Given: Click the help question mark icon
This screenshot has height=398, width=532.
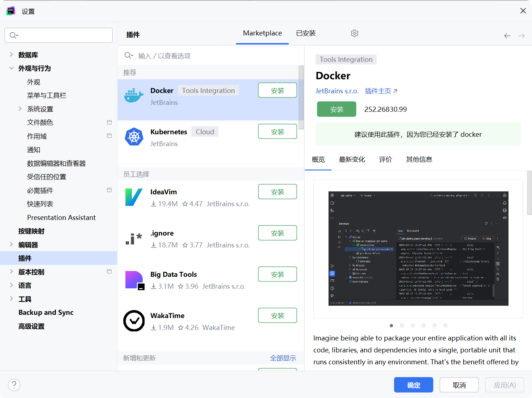Looking at the screenshot, I should click(14, 385).
